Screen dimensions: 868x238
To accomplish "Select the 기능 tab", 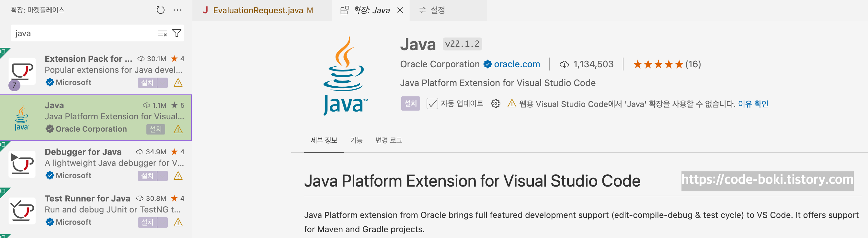I will (x=356, y=140).
